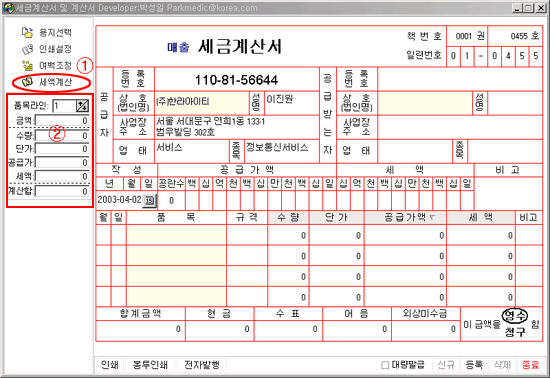Click the 품목라인 apply icon button
This screenshot has height=378, width=550.
pyautogui.click(x=82, y=106)
